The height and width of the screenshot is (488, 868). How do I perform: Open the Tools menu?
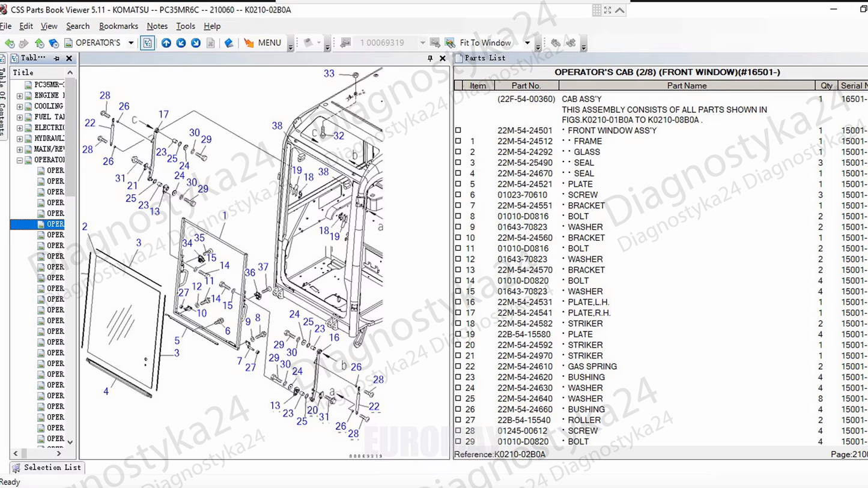(186, 26)
